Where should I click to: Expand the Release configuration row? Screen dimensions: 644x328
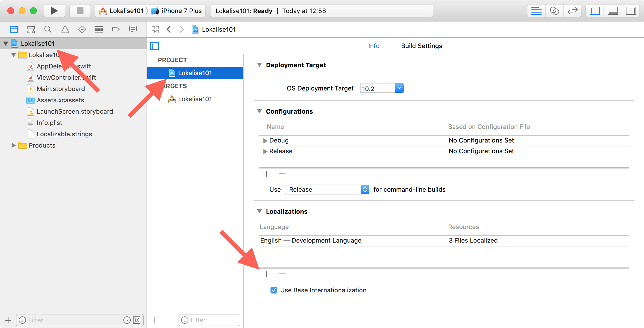click(265, 151)
